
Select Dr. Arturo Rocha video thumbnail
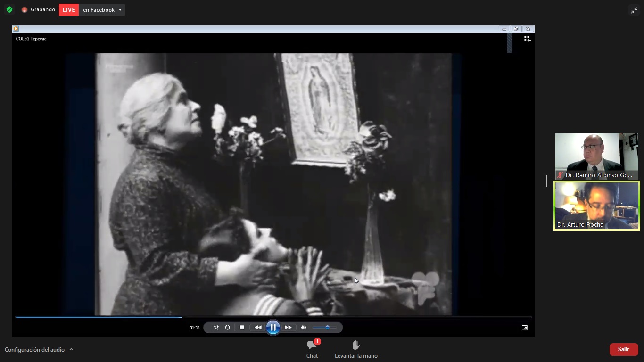(x=596, y=206)
